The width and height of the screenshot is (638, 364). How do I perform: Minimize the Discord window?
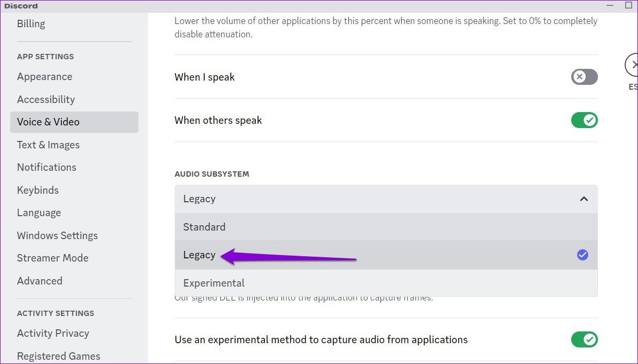[x=610, y=5]
